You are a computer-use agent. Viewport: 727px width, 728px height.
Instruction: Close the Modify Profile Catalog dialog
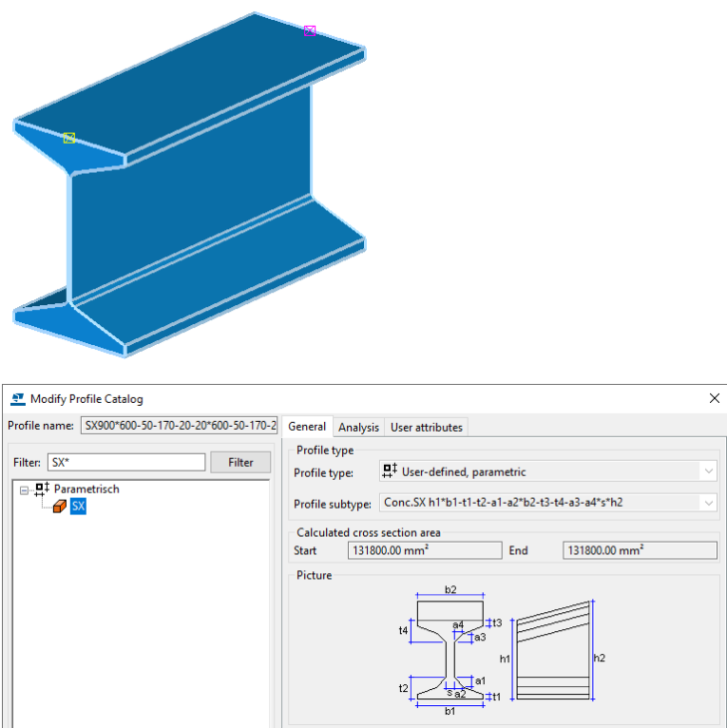click(x=714, y=399)
